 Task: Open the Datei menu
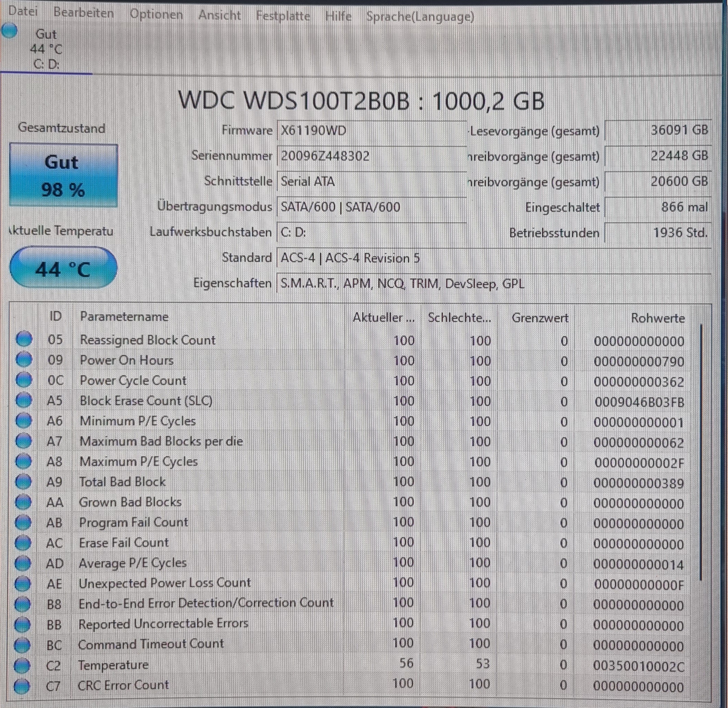(23, 11)
